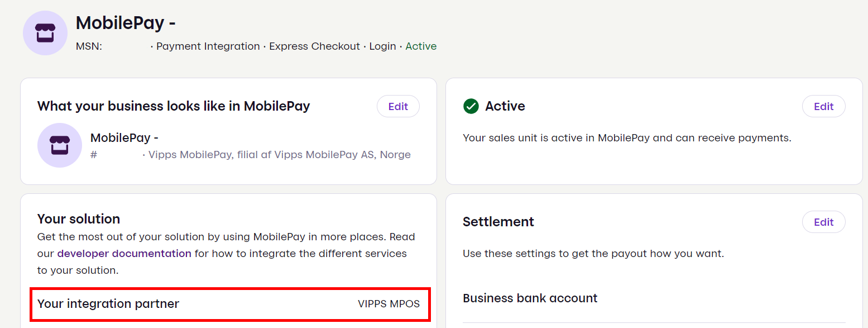Open Edit for the Settlement settings
Viewport: 868px width, 328px height.
(x=823, y=222)
